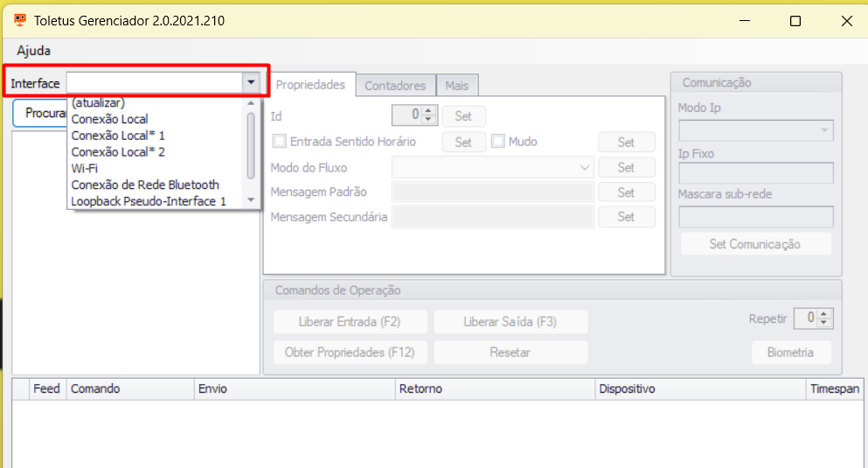The image size is (868, 468).
Task: Click the Biometria button
Action: click(791, 353)
